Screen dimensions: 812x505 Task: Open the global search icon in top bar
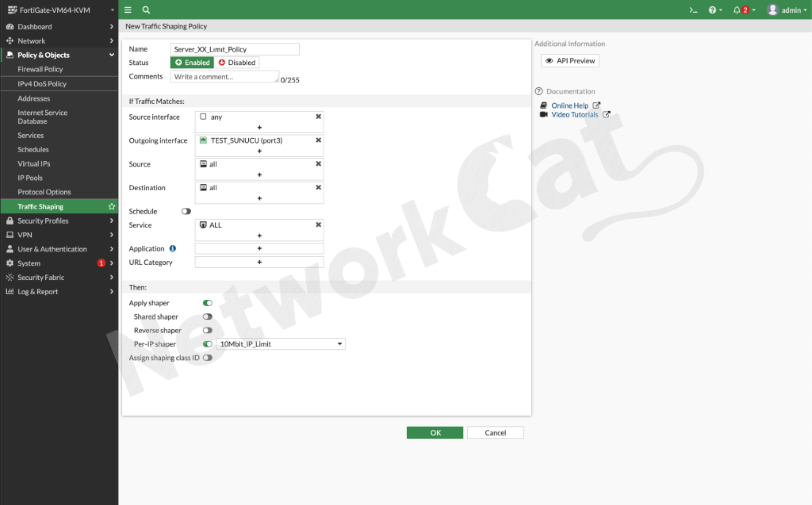click(146, 10)
